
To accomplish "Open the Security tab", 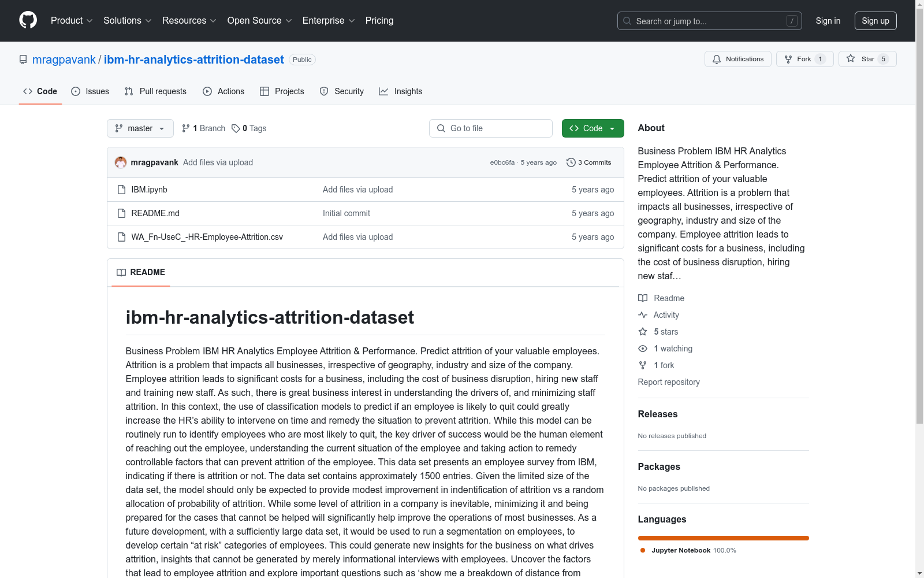I will click(342, 91).
